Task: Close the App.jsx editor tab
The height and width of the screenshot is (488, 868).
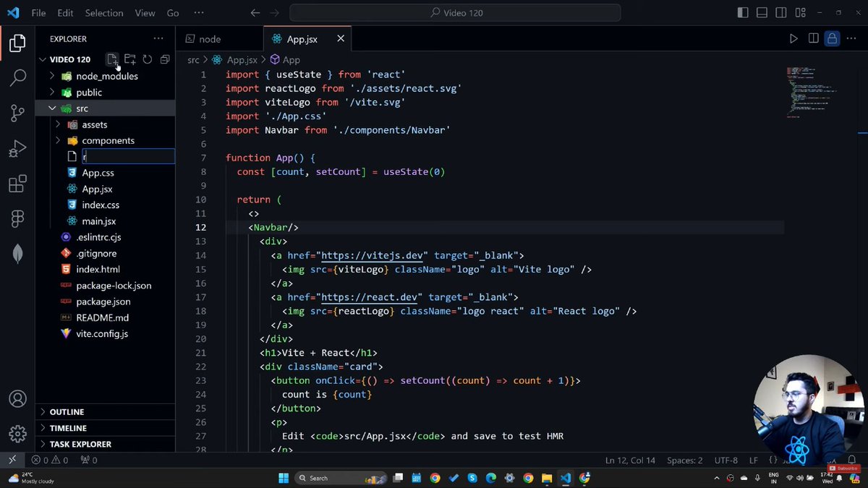Action: click(x=340, y=38)
